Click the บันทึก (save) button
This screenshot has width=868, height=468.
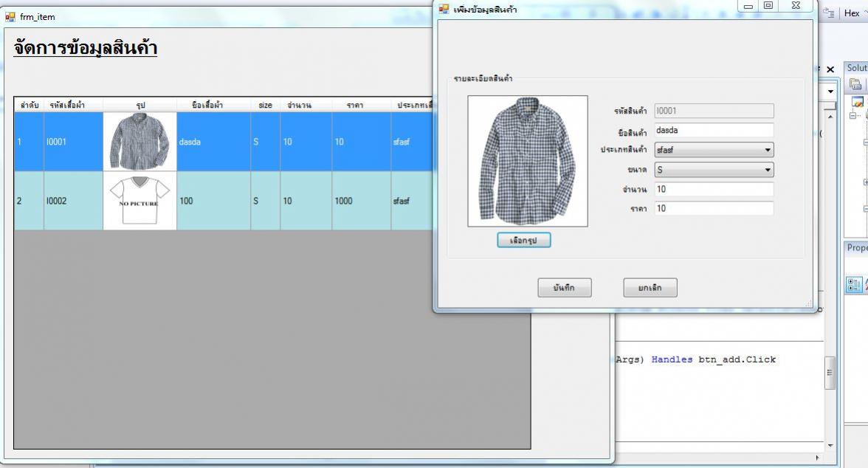click(564, 288)
